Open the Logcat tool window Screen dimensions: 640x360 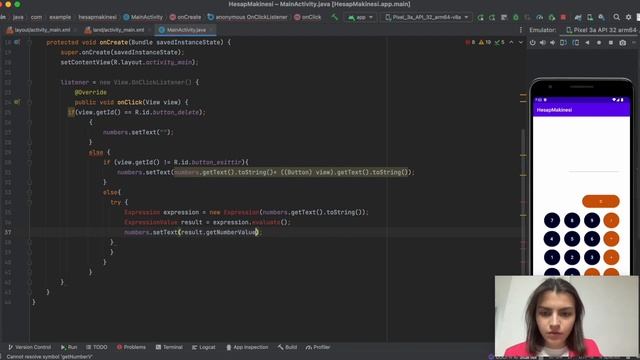coord(203,347)
